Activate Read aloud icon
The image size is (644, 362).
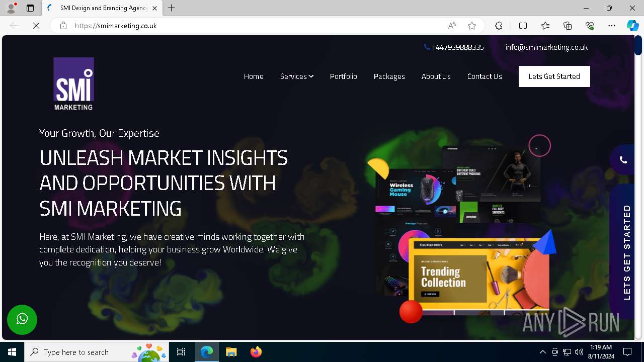[452, 26]
